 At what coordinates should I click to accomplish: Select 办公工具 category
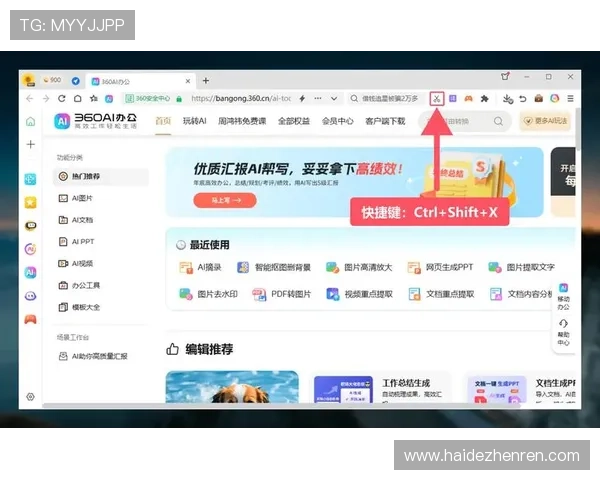79,286
